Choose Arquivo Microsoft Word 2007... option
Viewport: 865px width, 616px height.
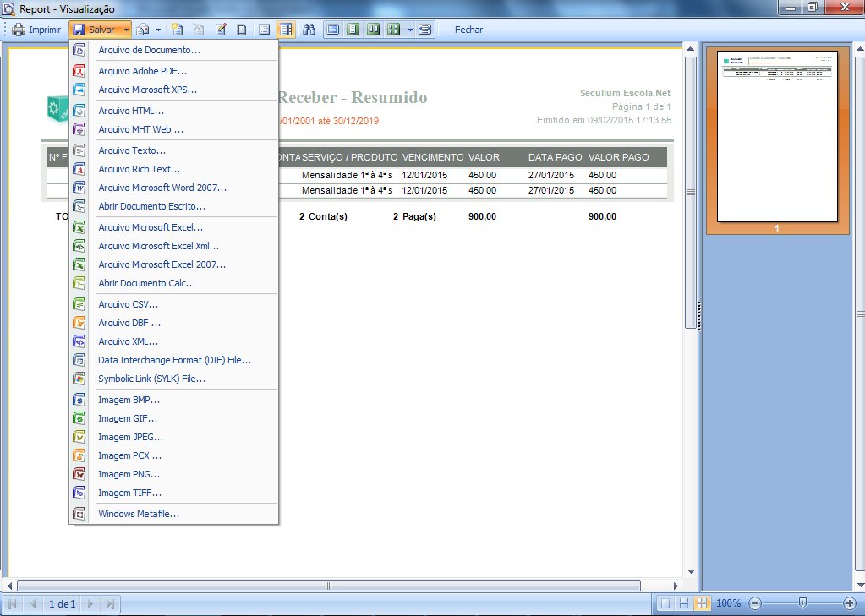point(174,188)
